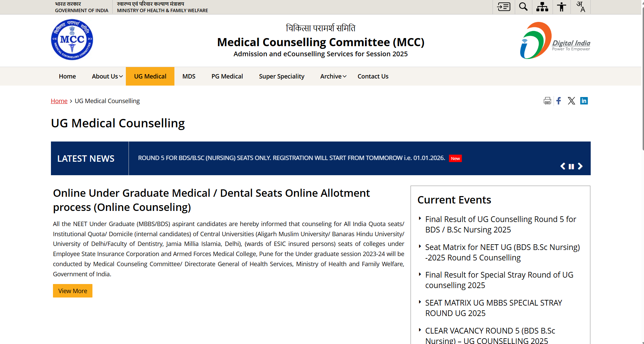Open accessibility options icon
The image size is (644, 344).
click(x=561, y=7)
